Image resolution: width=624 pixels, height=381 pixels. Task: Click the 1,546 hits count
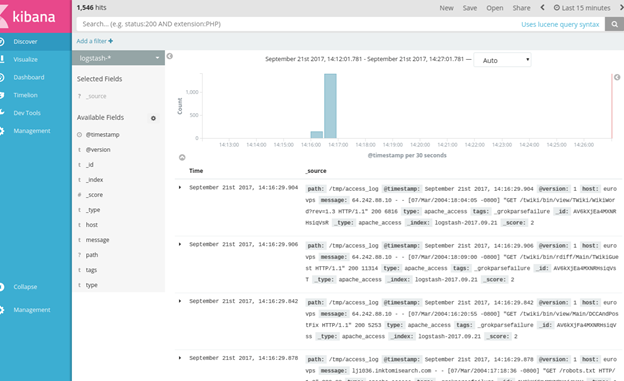point(92,8)
